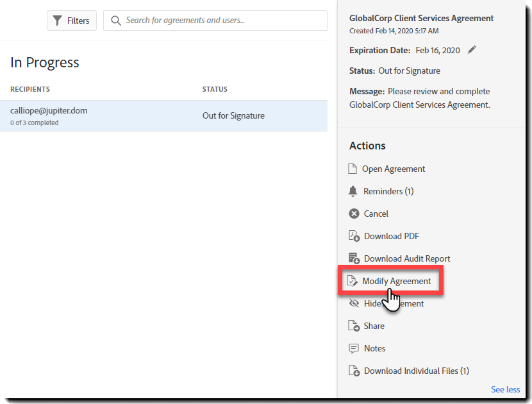Open Notes for the agreement
Image resolution: width=532 pixels, height=404 pixels.
(x=374, y=348)
